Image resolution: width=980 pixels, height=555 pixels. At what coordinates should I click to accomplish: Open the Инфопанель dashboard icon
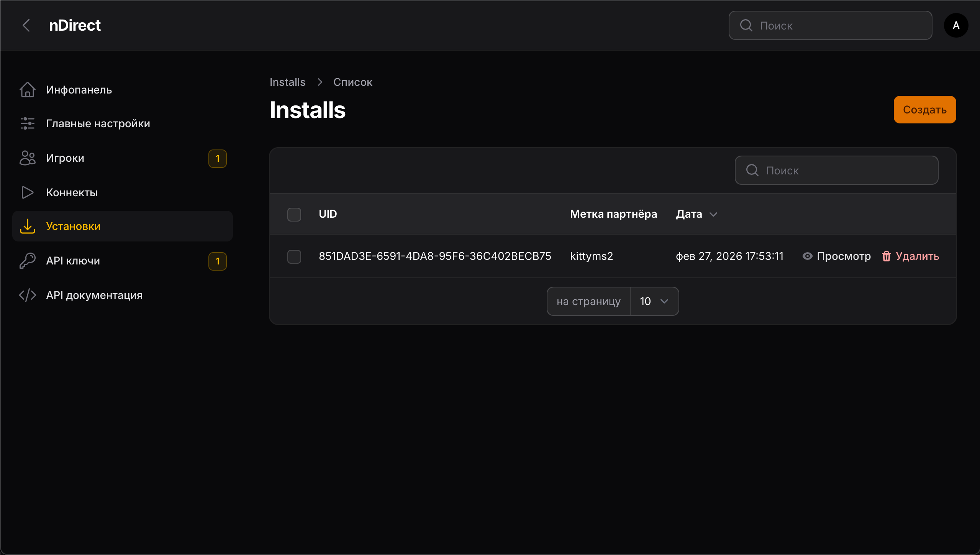[x=27, y=89]
